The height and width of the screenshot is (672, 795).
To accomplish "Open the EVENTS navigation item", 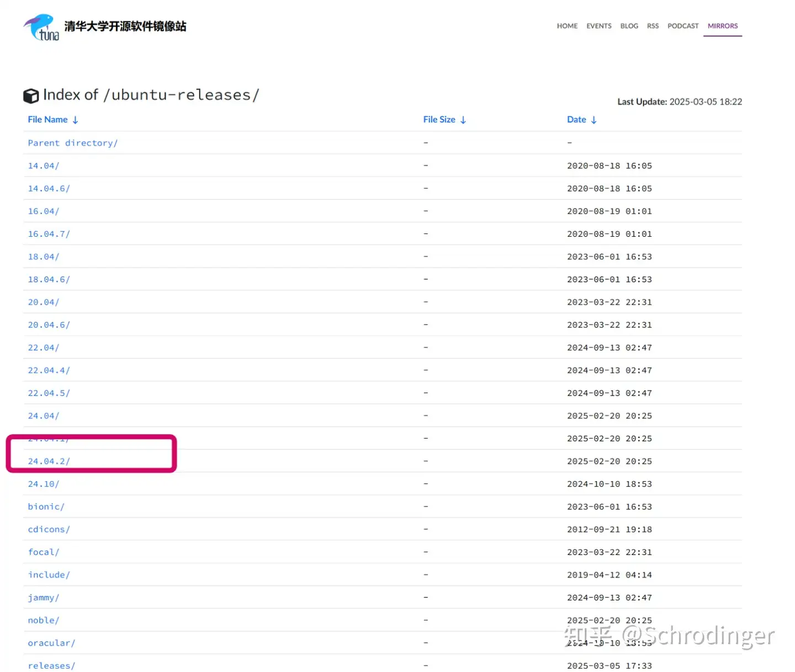I will click(599, 26).
